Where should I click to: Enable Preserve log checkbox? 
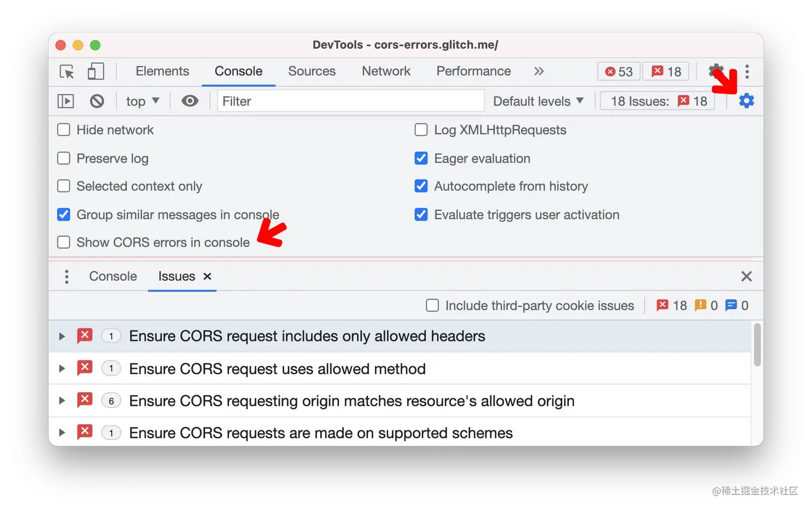pyautogui.click(x=64, y=158)
